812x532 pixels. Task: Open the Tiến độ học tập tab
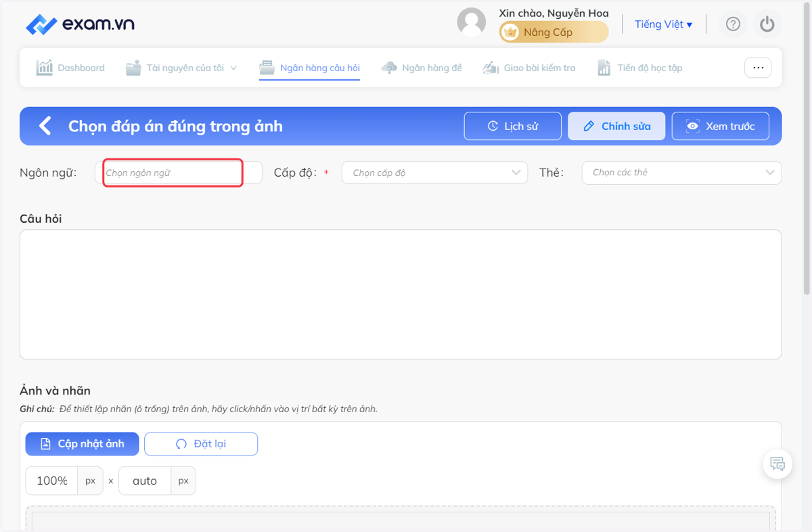pos(640,68)
